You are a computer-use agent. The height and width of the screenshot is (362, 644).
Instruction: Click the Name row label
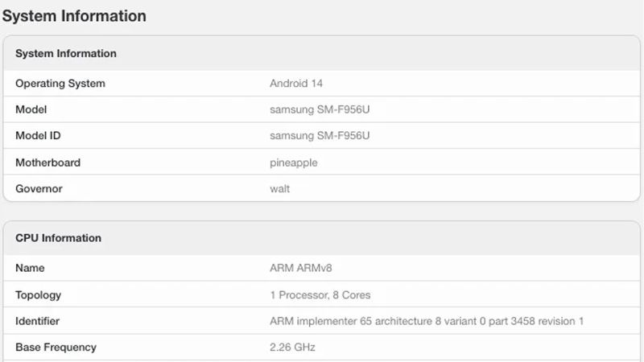30,268
